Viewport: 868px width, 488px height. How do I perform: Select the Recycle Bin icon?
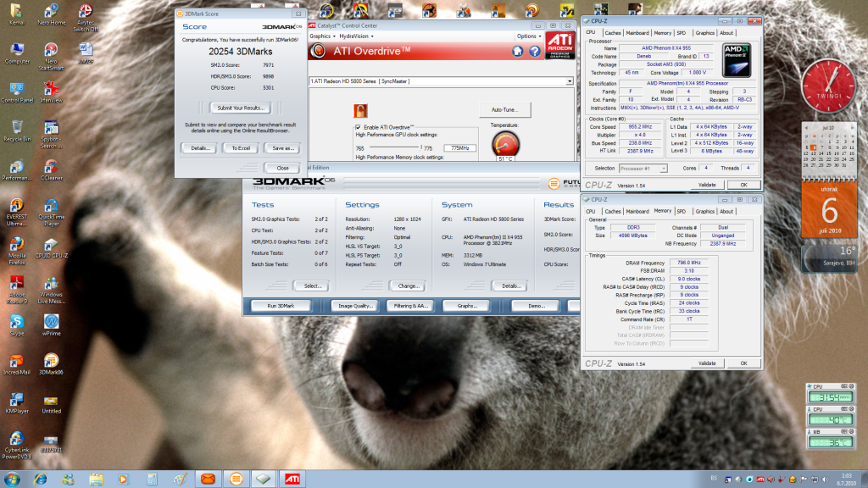click(x=17, y=131)
